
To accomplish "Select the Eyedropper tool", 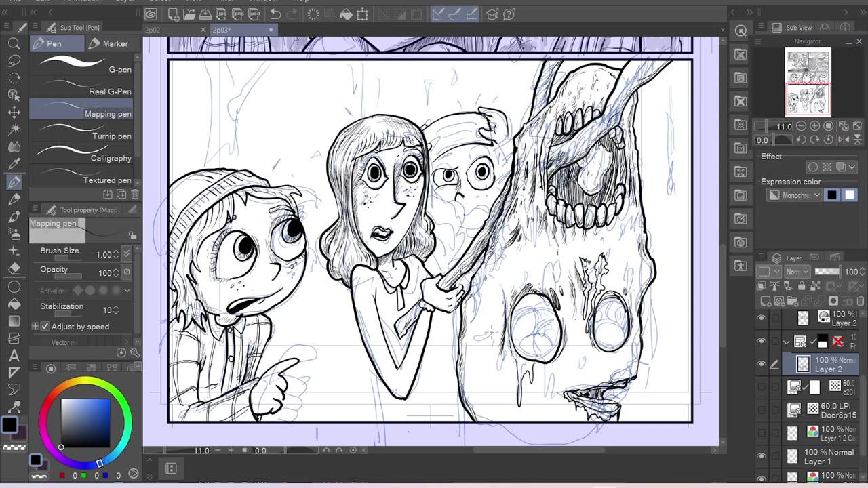I will 14,164.
